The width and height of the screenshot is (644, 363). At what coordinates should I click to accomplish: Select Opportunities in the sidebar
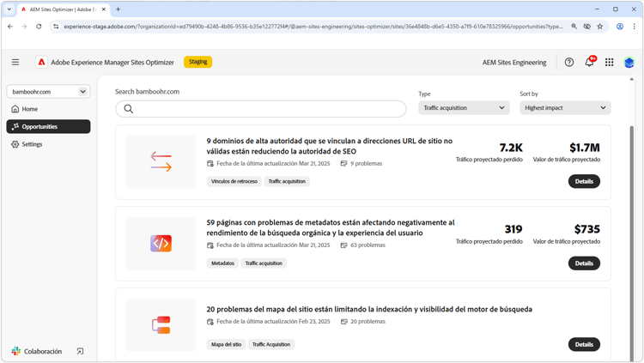click(48, 126)
